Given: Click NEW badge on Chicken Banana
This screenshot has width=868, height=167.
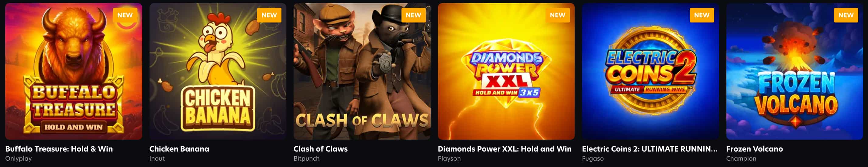Looking at the screenshot, I should tap(269, 15).
